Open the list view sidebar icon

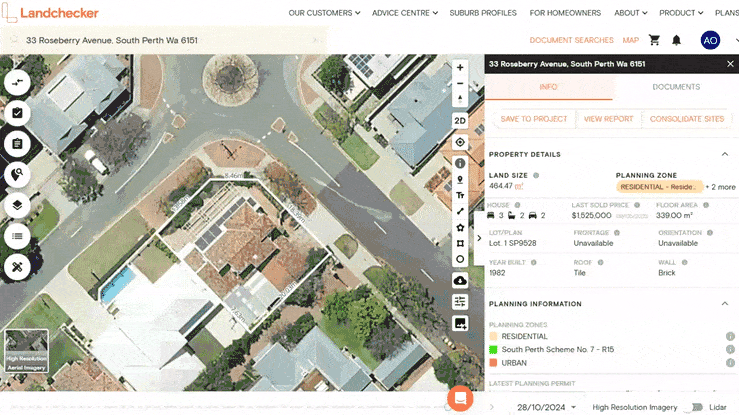coord(17,236)
